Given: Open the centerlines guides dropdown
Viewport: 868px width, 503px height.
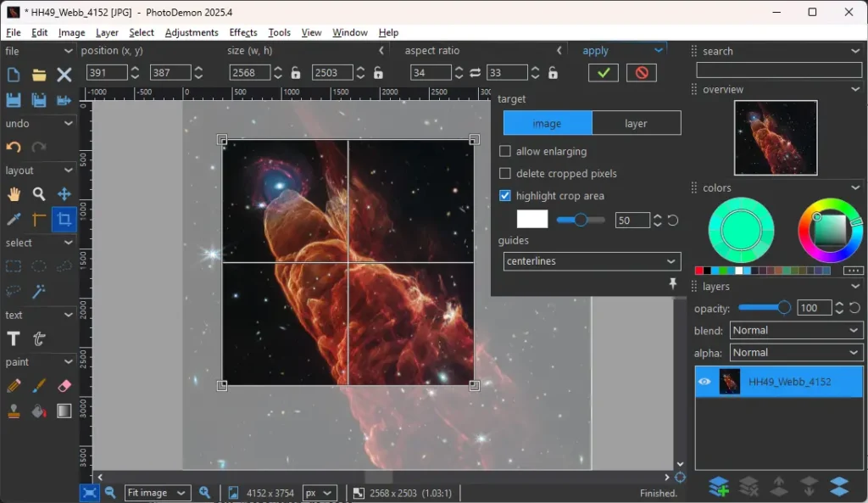Looking at the screenshot, I should pyautogui.click(x=591, y=261).
